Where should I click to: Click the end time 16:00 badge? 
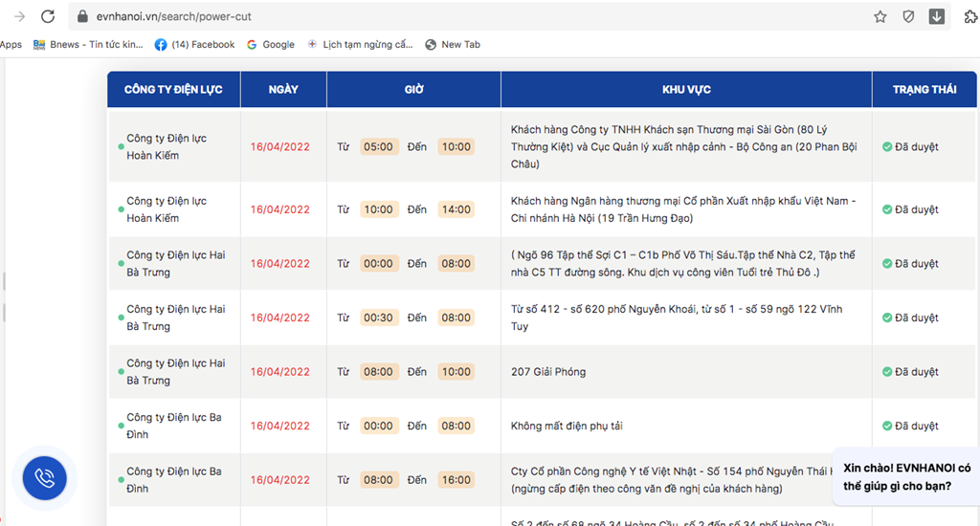point(457,480)
